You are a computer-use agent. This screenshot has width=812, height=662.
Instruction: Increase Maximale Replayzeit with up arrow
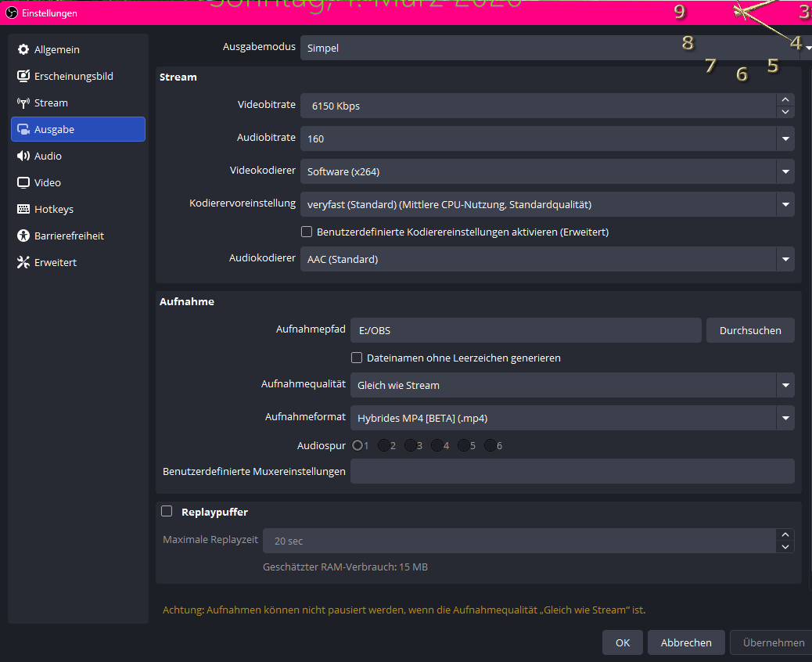click(785, 534)
